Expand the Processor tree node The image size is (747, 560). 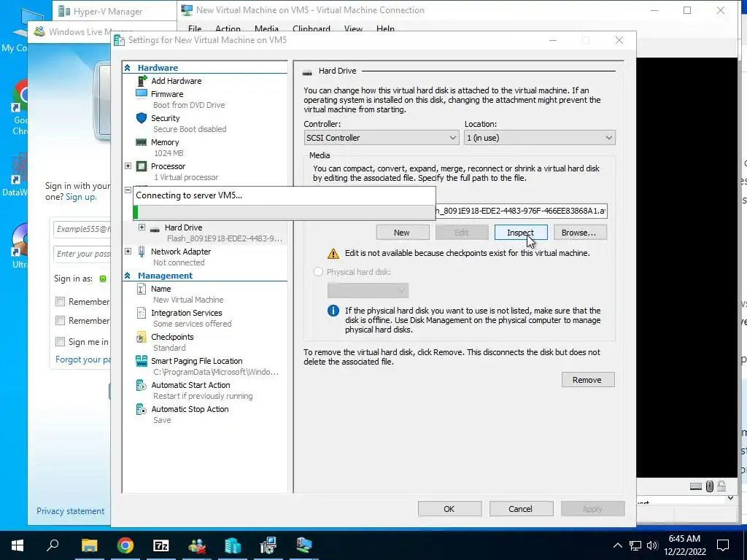click(x=128, y=166)
